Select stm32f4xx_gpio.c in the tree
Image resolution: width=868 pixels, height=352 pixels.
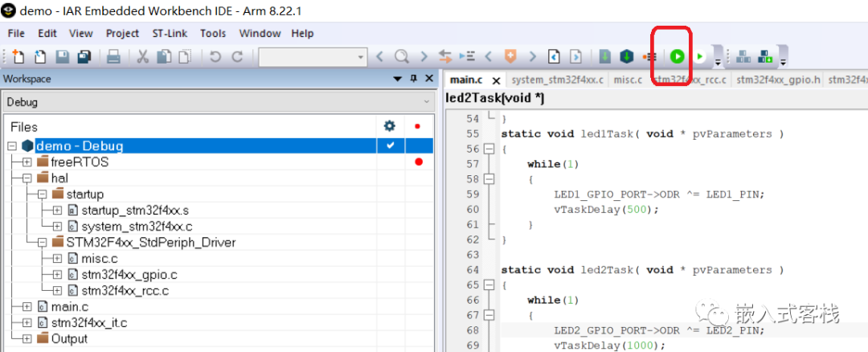129,275
